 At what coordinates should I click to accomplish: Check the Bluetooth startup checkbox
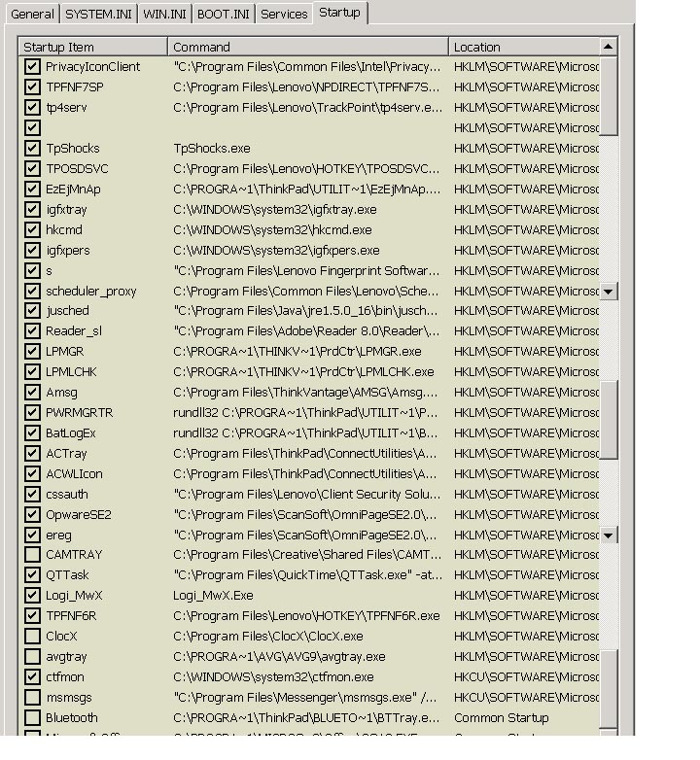point(32,717)
